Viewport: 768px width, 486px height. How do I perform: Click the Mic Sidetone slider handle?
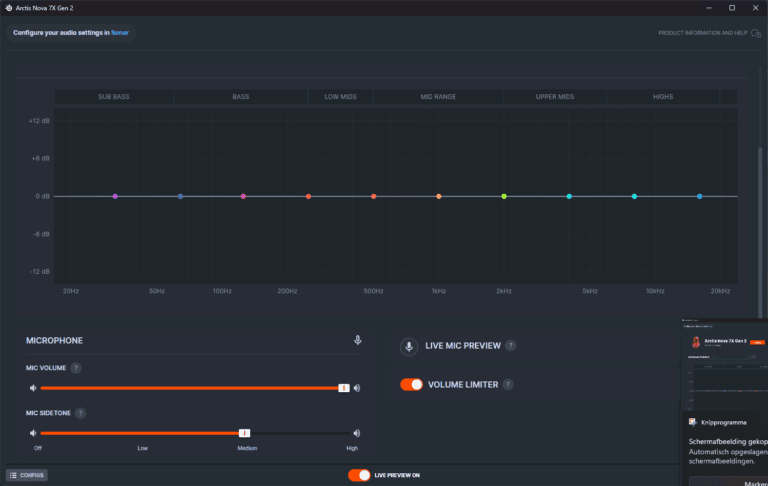click(244, 433)
